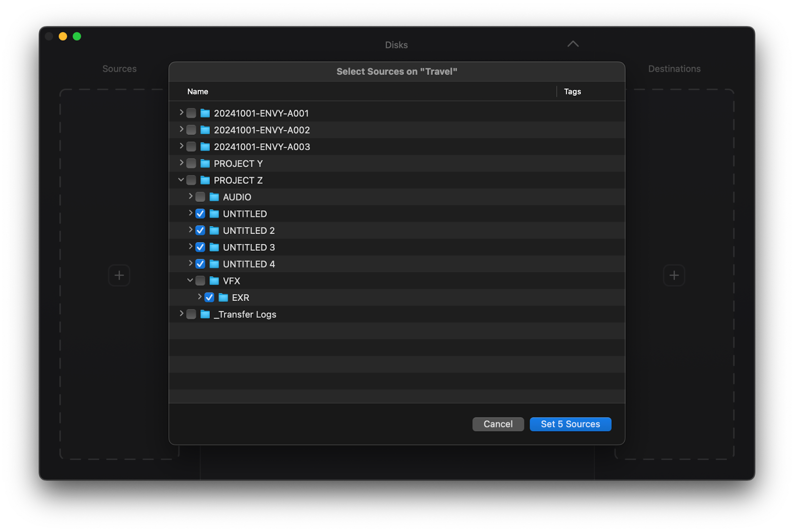This screenshot has height=532, width=794.
Task: Uncheck the UNTITLED 2 checkbox
Action: coord(200,231)
